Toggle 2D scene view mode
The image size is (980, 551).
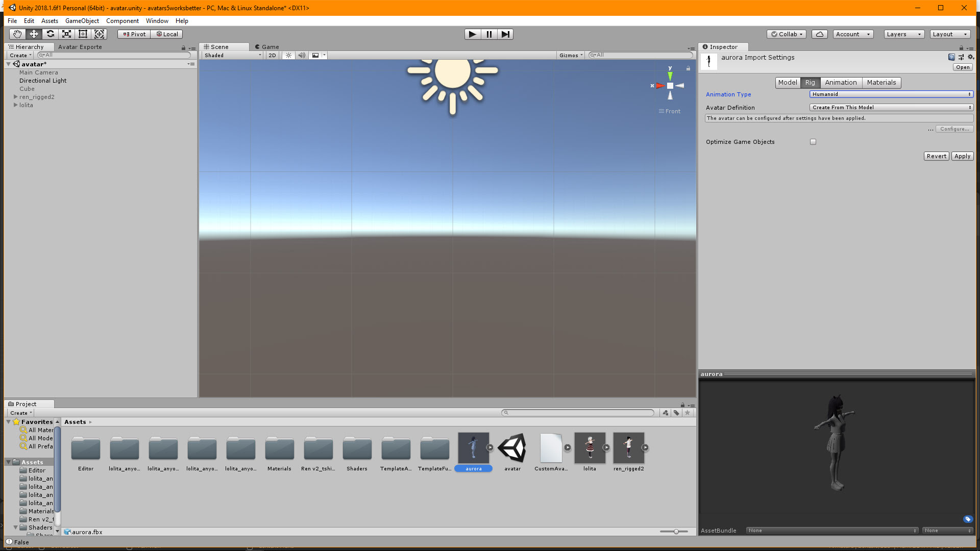272,55
